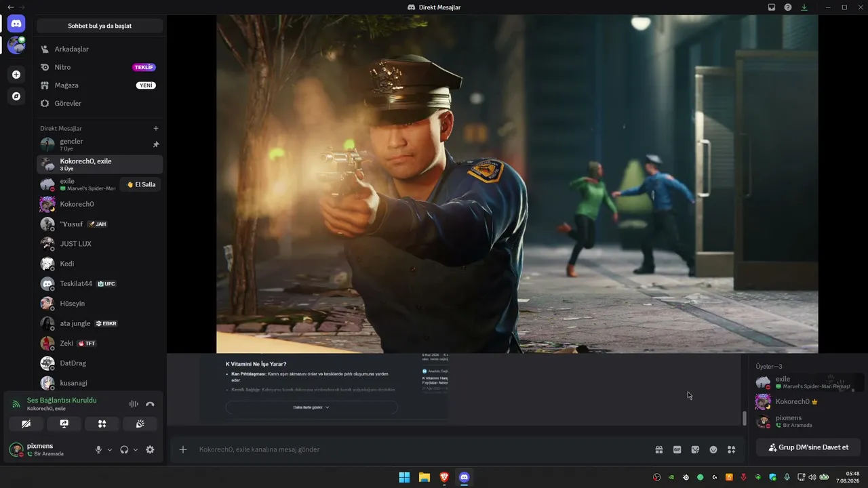Viewport: 868px width, 488px height.
Task: Open the Kokorech0 direct message
Action: click(x=100, y=204)
